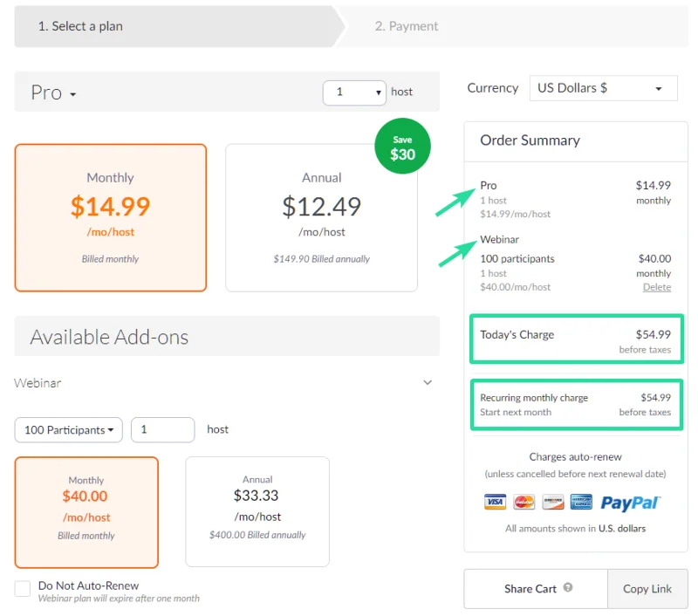Open the Pro plan type dropdown
Viewport: 698px width, 616px height.
[54, 93]
